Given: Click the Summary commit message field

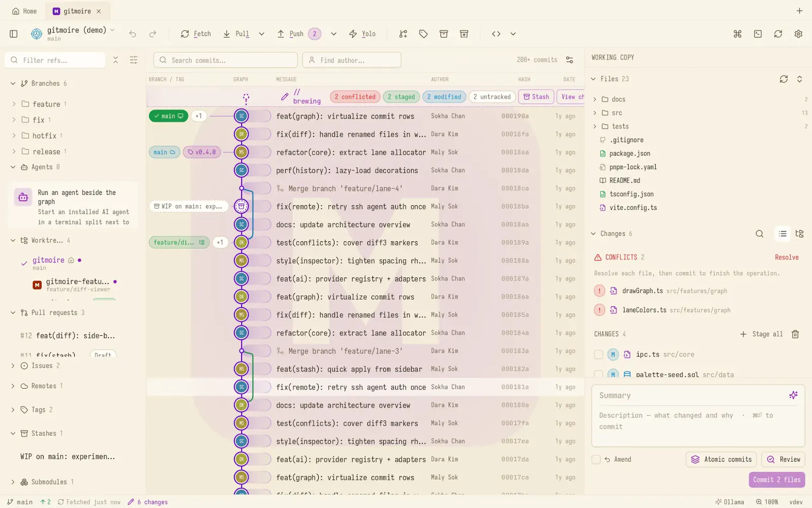Looking at the screenshot, I should (691, 395).
